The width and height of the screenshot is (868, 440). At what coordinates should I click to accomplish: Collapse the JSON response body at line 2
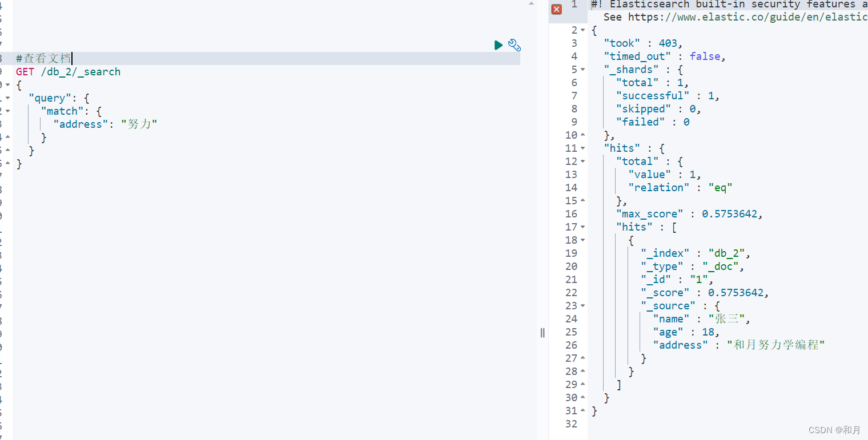pyautogui.click(x=583, y=30)
